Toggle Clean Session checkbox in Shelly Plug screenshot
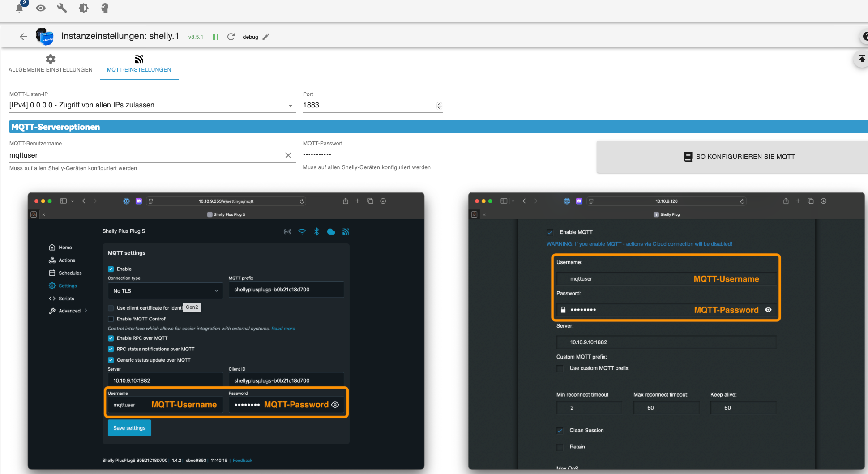The height and width of the screenshot is (474, 868). coord(560,431)
